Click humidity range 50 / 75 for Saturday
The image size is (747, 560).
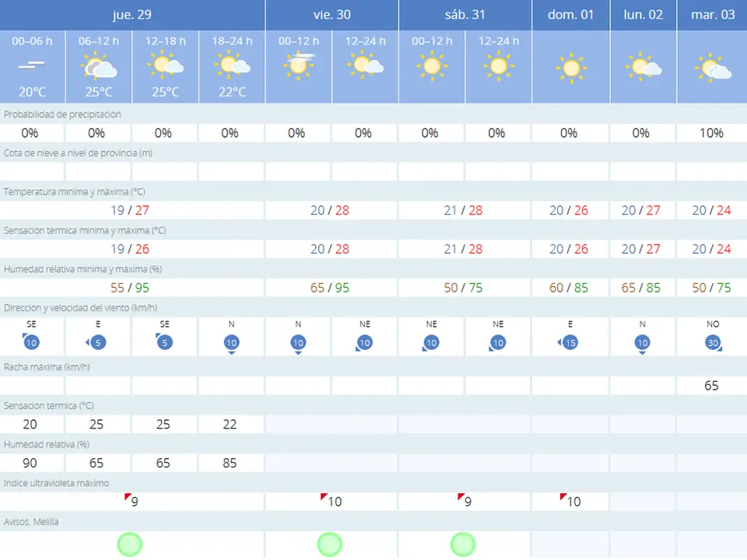point(463,288)
